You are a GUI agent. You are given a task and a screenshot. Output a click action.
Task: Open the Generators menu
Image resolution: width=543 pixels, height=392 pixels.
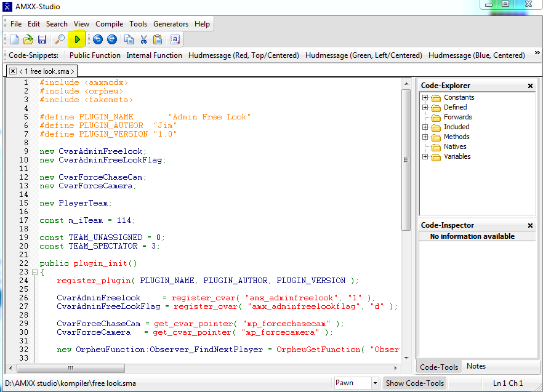[x=171, y=24]
